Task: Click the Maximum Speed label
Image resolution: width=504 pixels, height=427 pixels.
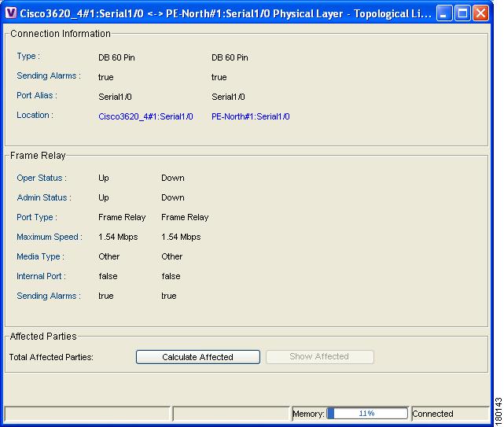Action: click(x=49, y=237)
